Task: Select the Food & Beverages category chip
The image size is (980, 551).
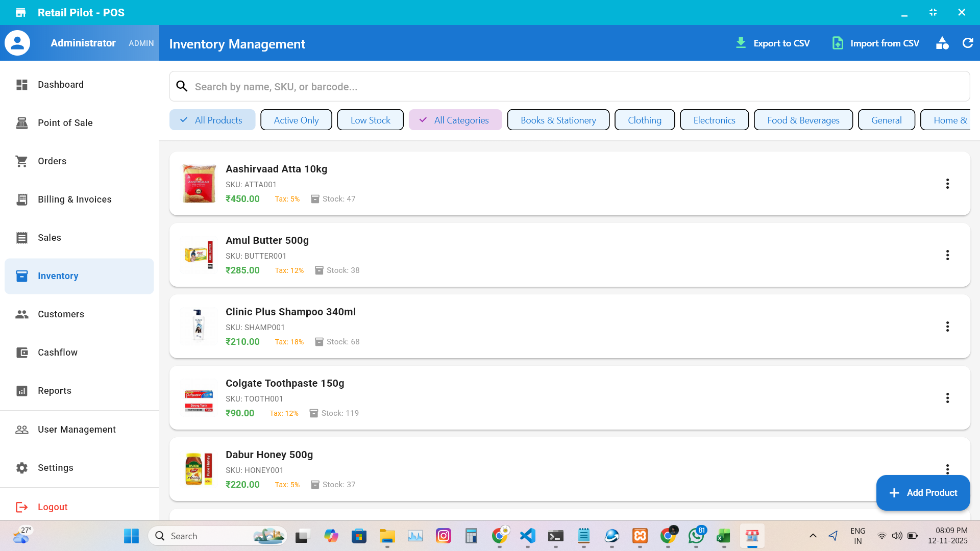Action: [803, 120]
